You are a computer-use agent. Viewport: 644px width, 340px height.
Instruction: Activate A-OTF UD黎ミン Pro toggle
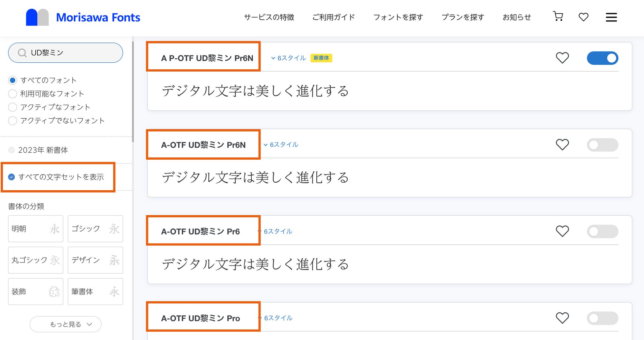(602, 318)
